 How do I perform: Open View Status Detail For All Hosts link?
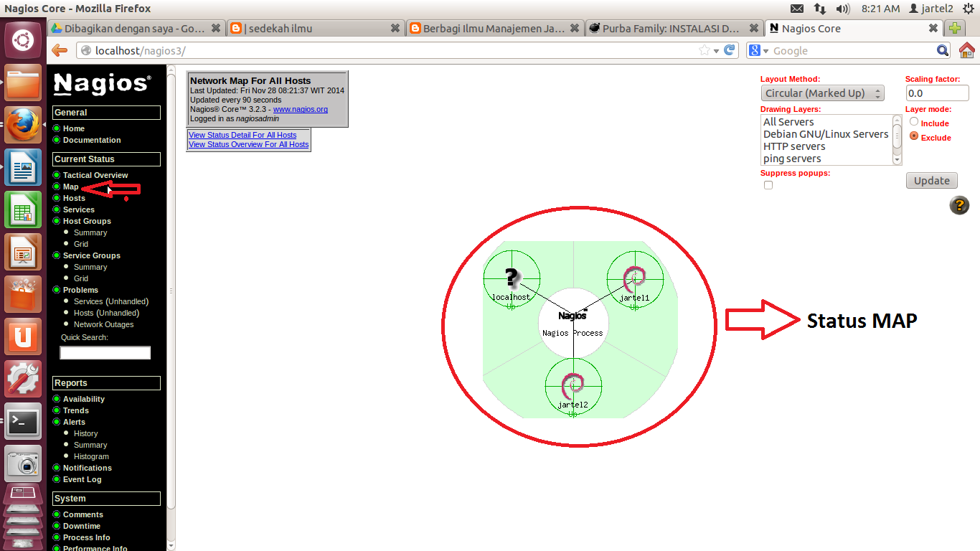[x=242, y=135]
